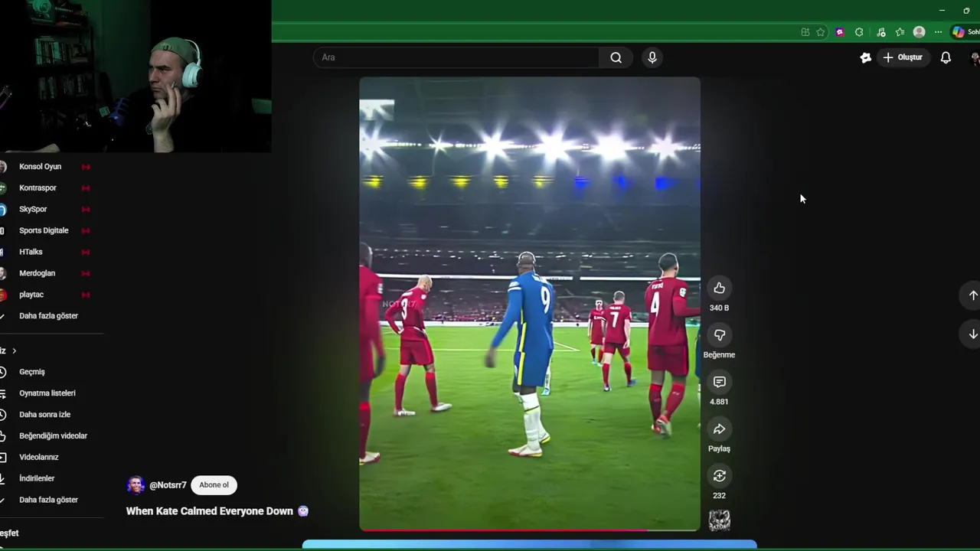Open the sound thumbnail below remix

click(x=719, y=521)
